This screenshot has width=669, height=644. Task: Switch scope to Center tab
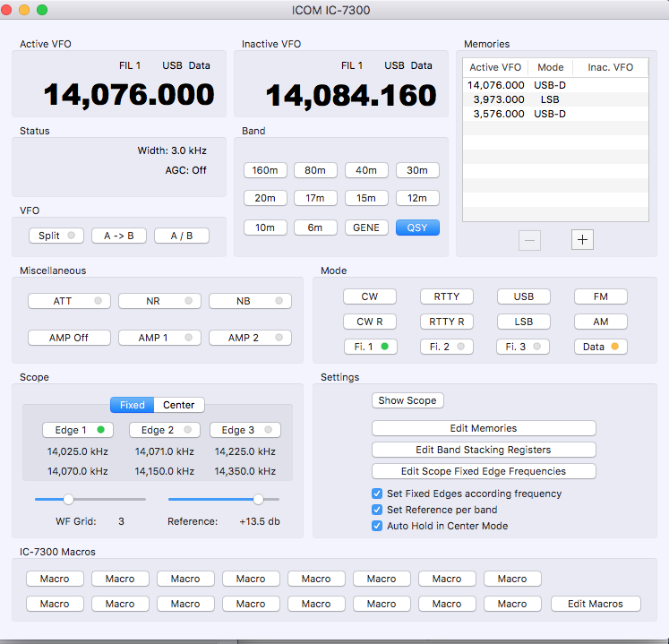pyautogui.click(x=179, y=405)
